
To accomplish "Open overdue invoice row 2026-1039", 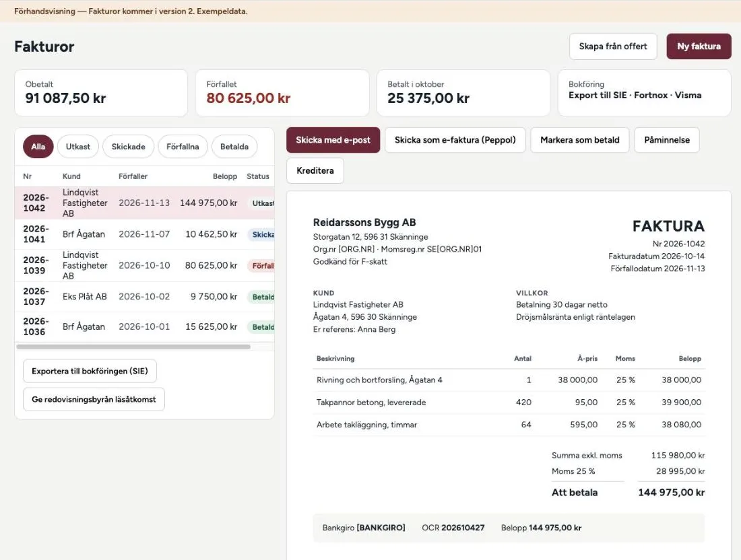I will click(x=145, y=265).
